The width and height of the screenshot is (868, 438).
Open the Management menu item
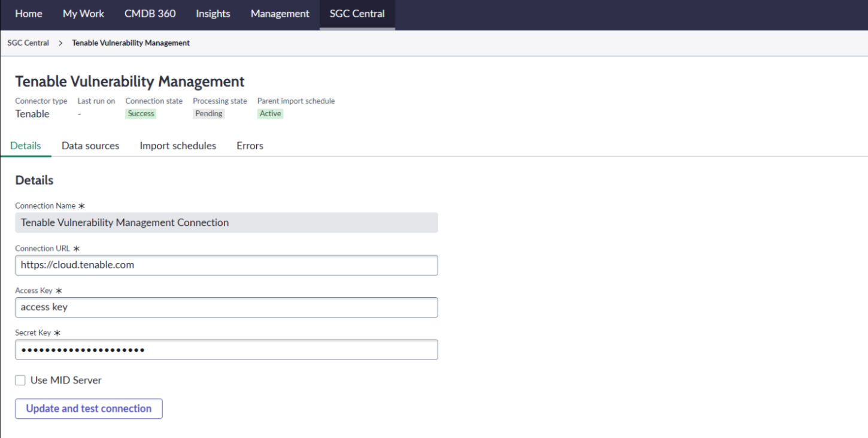(280, 13)
